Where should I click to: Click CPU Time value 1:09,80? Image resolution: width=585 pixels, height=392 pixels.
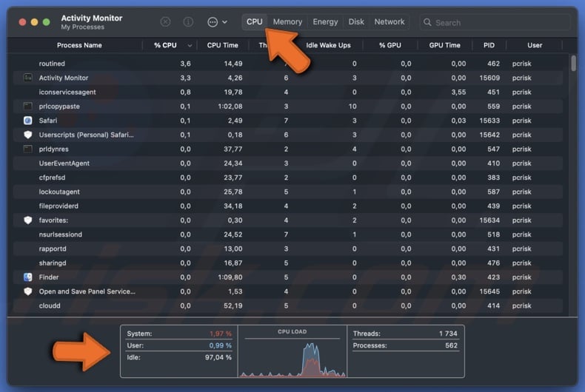[230, 277]
